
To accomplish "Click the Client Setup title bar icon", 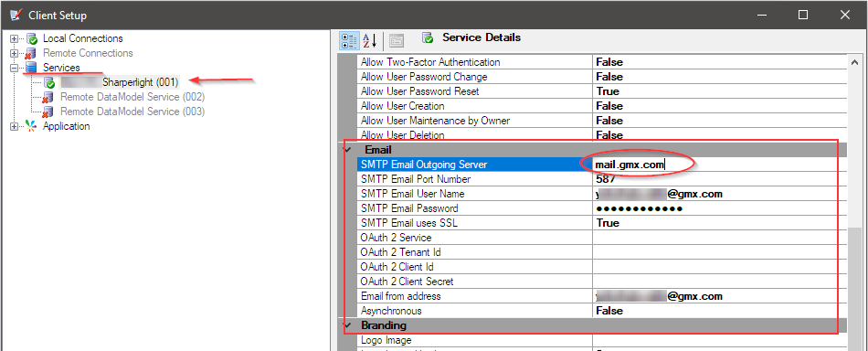I will click(16, 16).
